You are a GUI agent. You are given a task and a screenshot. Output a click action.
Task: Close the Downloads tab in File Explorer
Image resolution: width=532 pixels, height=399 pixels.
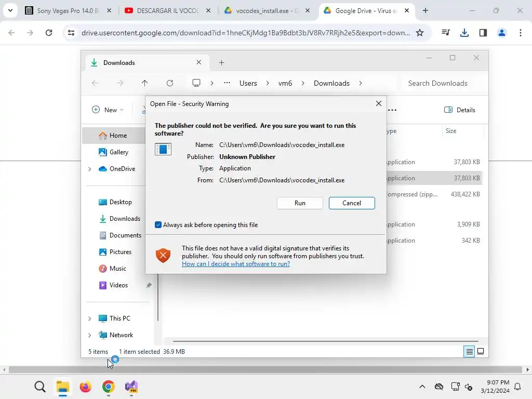[199, 62]
